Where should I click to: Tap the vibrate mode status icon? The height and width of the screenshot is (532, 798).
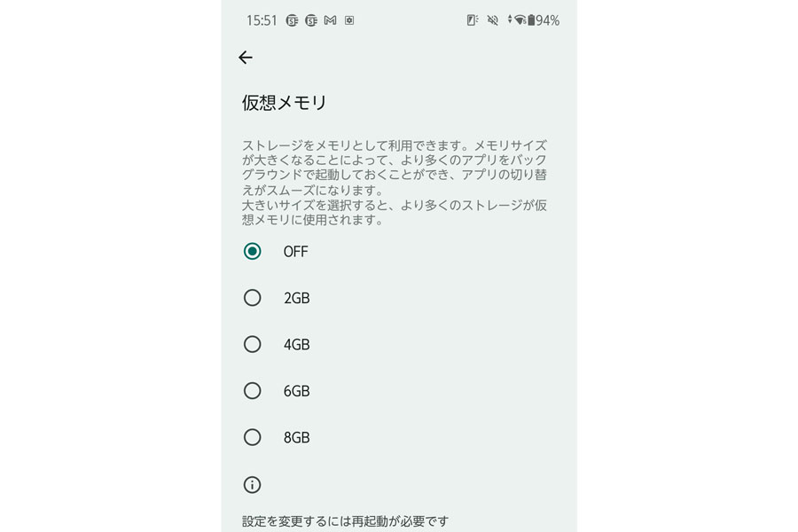pyautogui.click(x=473, y=20)
